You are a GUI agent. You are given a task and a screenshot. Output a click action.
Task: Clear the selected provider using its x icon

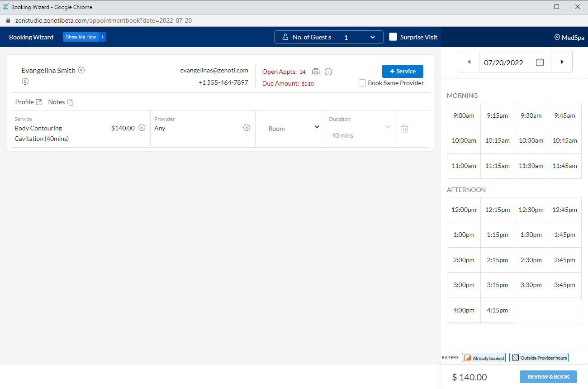tap(247, 128)
